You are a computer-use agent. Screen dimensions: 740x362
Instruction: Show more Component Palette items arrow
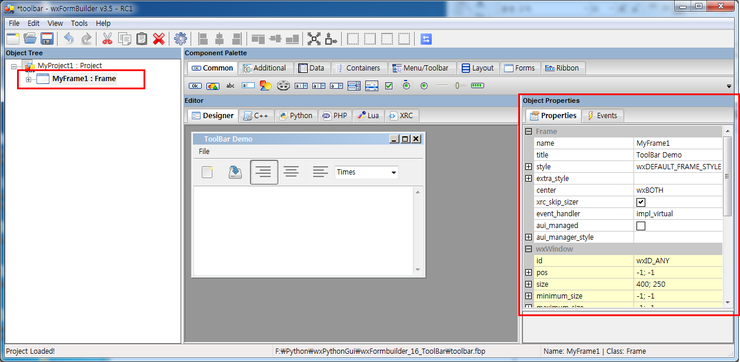click(729, 87)
